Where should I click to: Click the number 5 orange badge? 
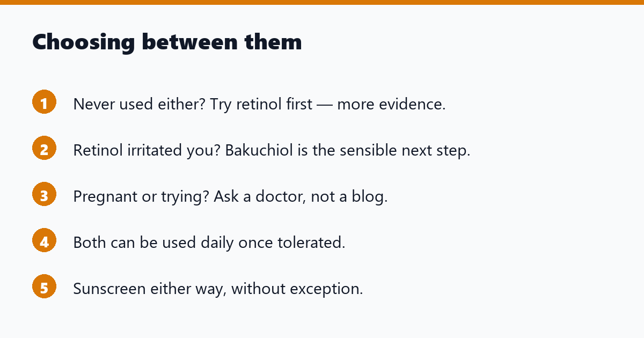(44, 286)
